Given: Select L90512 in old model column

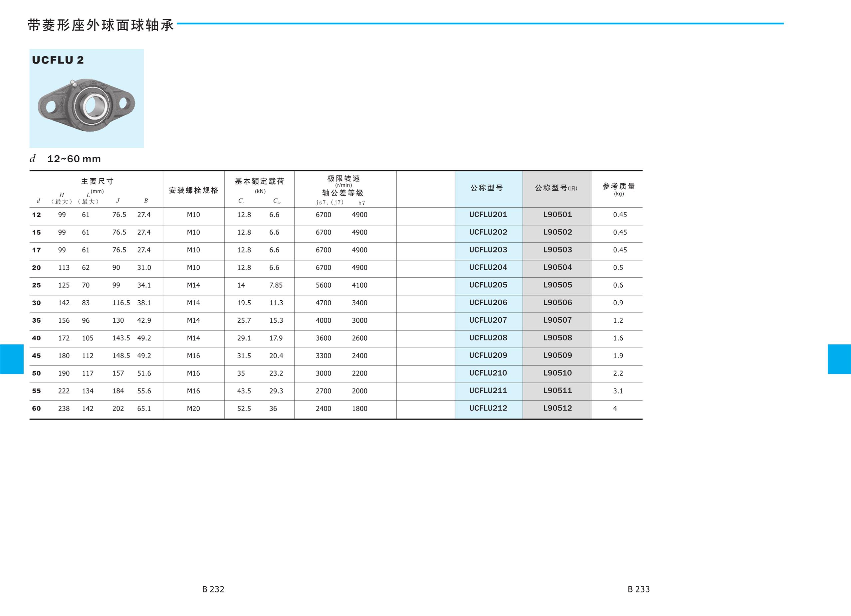Looking at the screenshot, I should click(x=557, y=408).
